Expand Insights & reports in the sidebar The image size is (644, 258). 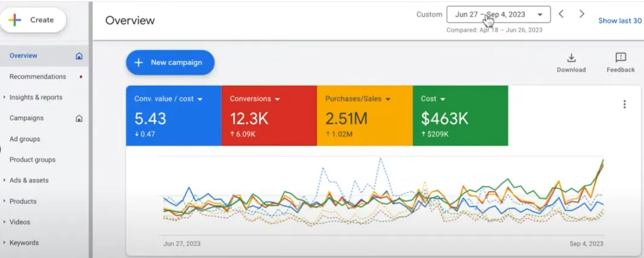click(x=35, y=98)
